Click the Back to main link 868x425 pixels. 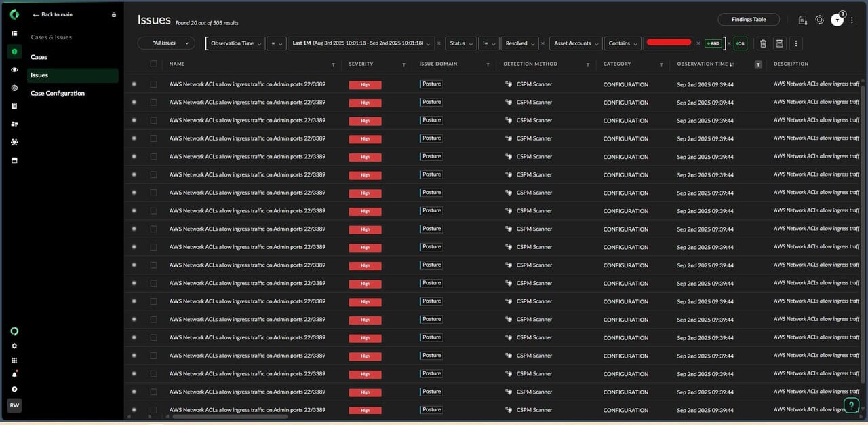click(x=52, y=14)
